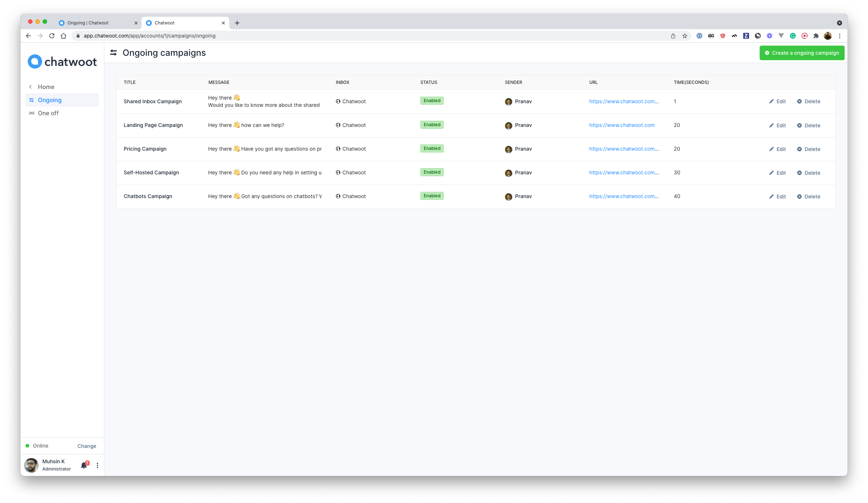
Task: Click the Enabled badge of Pricing Campaign
Action: coord(432,148)
